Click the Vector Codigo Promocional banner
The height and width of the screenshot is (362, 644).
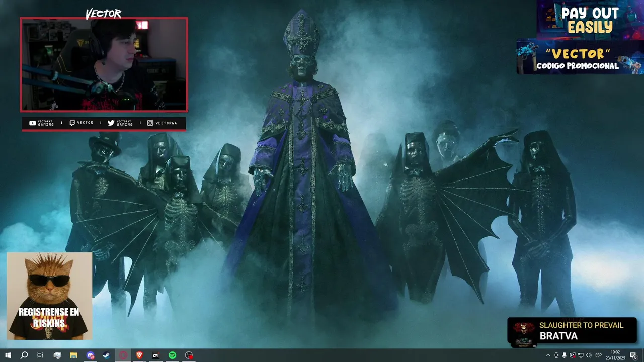tap(580, 57)
